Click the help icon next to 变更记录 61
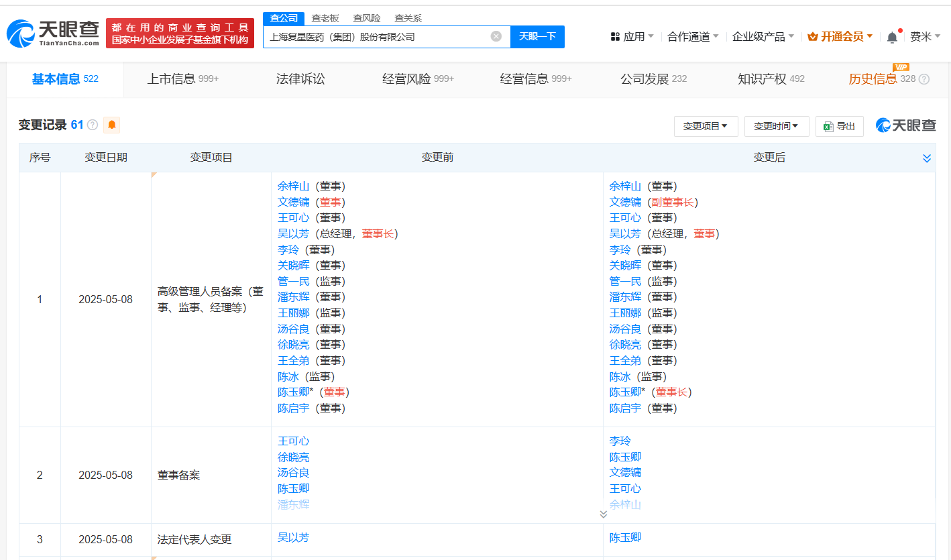 click(93, 125)
